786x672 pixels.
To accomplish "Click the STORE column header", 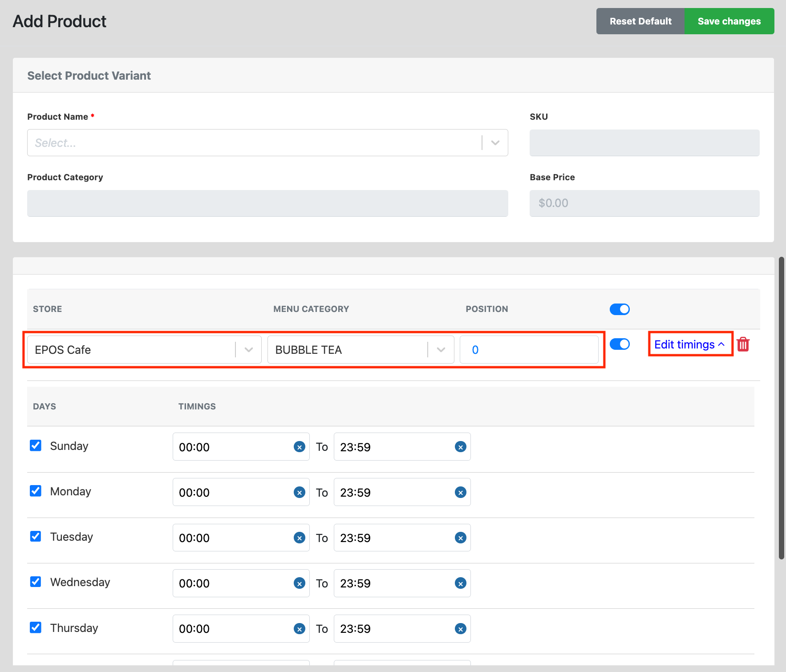I will (x=47, y=309).
